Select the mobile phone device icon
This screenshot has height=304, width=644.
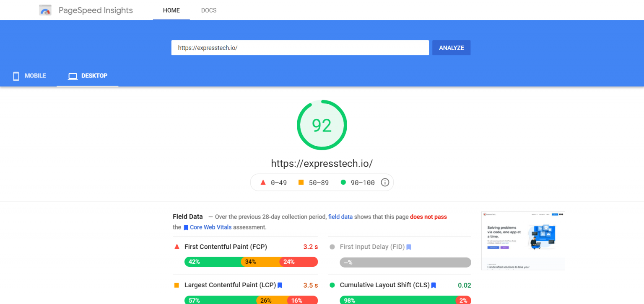pyautogui.click(x=16, y=76)
